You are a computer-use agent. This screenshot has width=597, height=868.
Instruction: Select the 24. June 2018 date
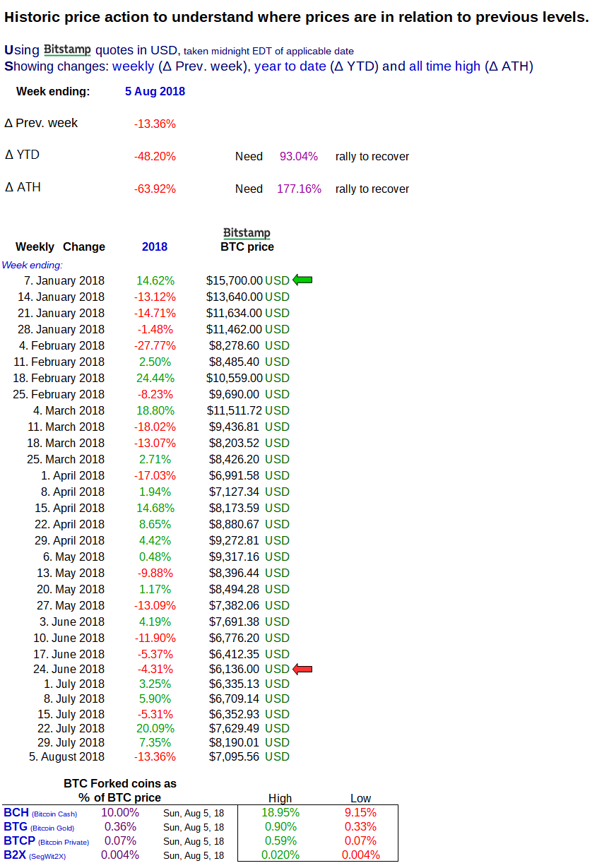(69, 669)
